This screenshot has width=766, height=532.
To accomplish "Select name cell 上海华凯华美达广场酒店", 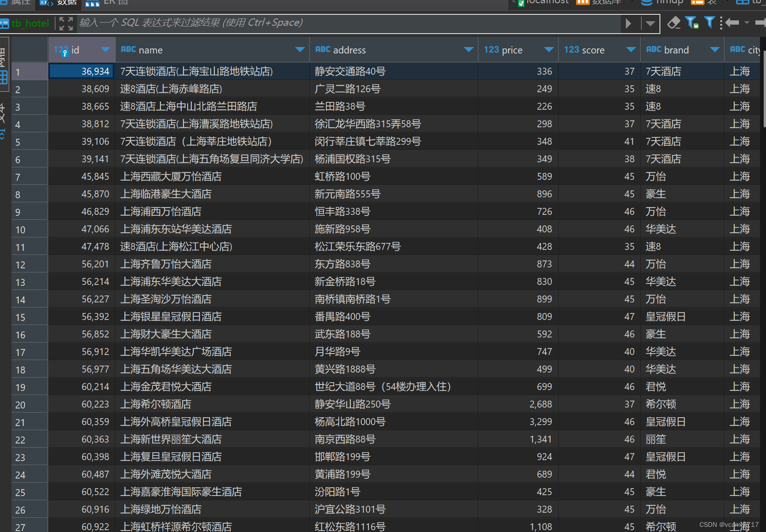I will 212,352.
